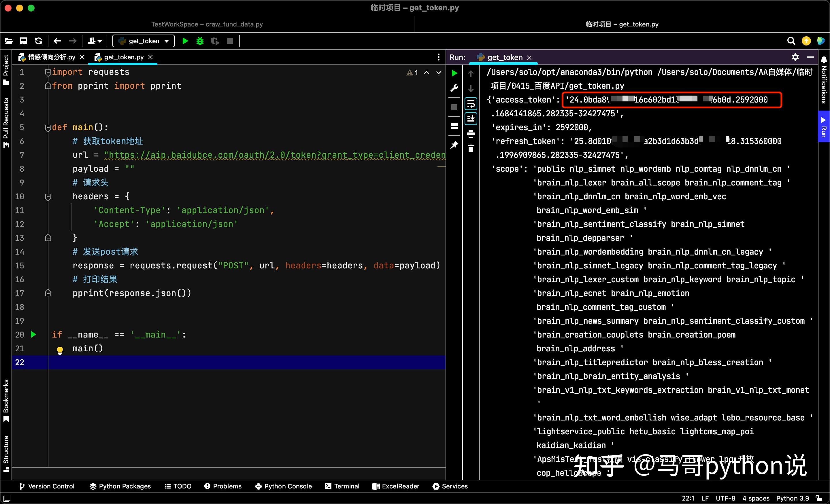Viewport: 830px width, 504px height.
Task: Open the get_token run configuration dropdown
Action: [143, 41]
